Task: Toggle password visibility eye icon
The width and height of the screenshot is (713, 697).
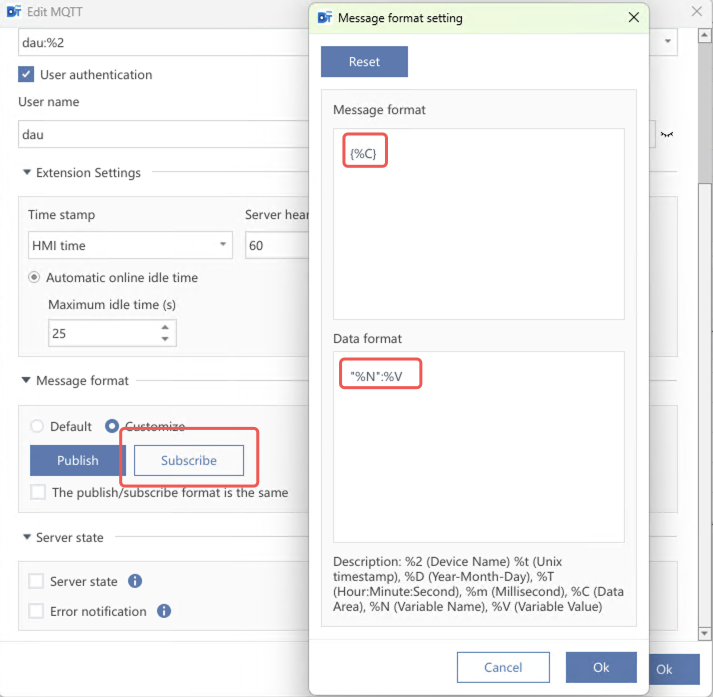Action: click(x=667, y=134)
